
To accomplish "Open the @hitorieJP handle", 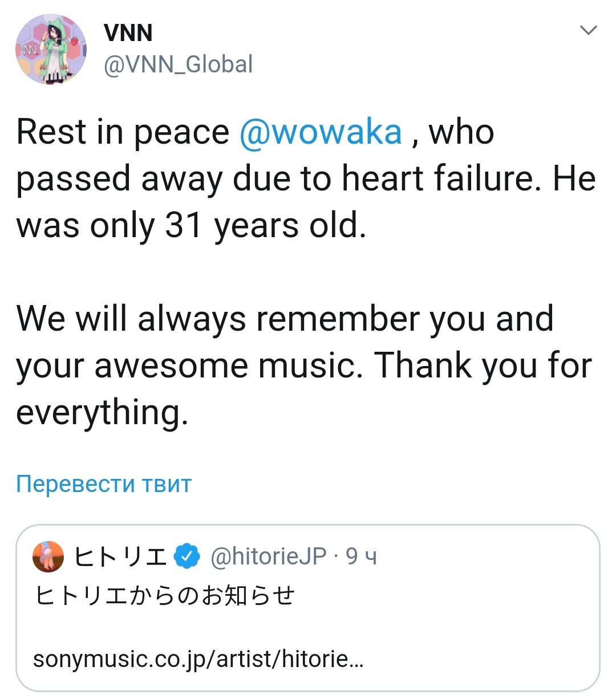I will pyautogui.click(x=268, y=556).
